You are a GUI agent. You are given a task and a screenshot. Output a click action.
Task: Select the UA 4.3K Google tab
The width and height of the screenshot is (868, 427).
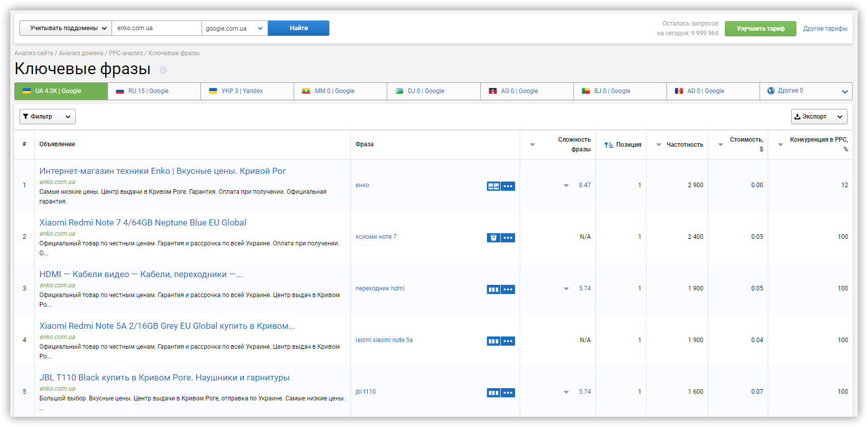[x=61, y=91]
